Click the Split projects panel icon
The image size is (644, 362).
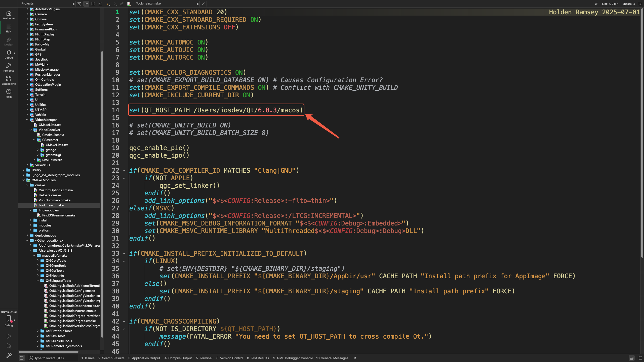93,4
